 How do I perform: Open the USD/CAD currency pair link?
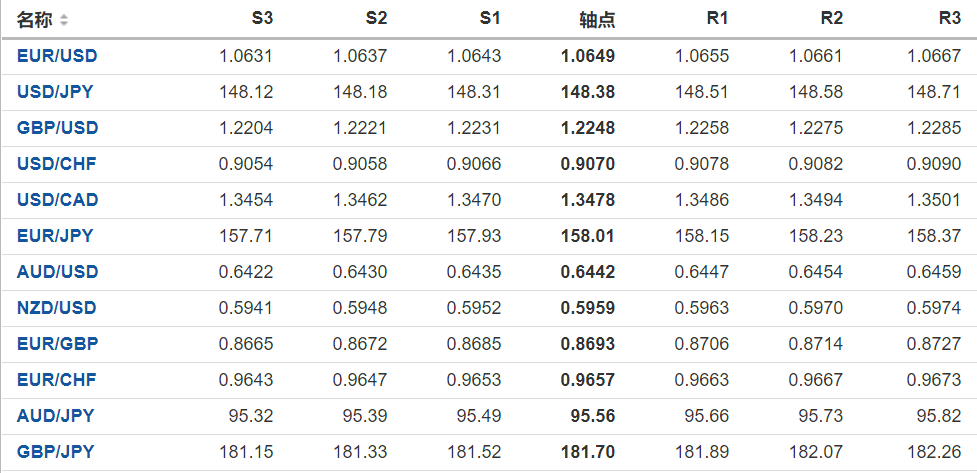[57, 200]
